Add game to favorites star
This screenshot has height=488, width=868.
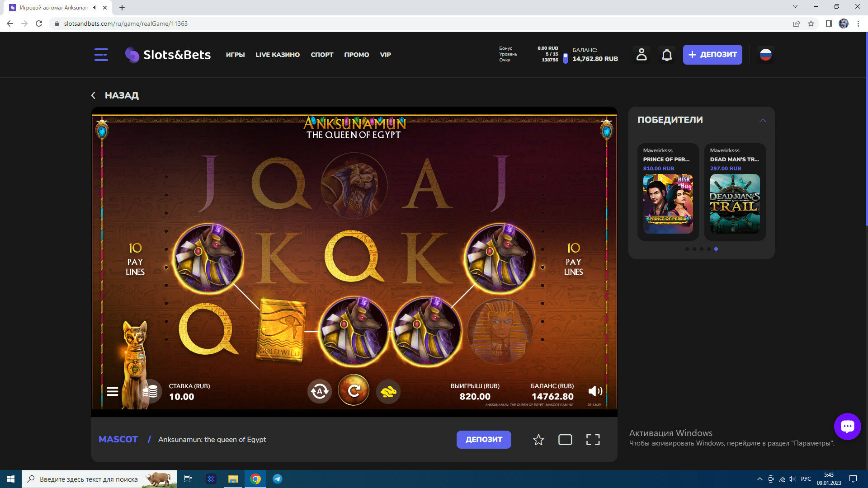538,440
